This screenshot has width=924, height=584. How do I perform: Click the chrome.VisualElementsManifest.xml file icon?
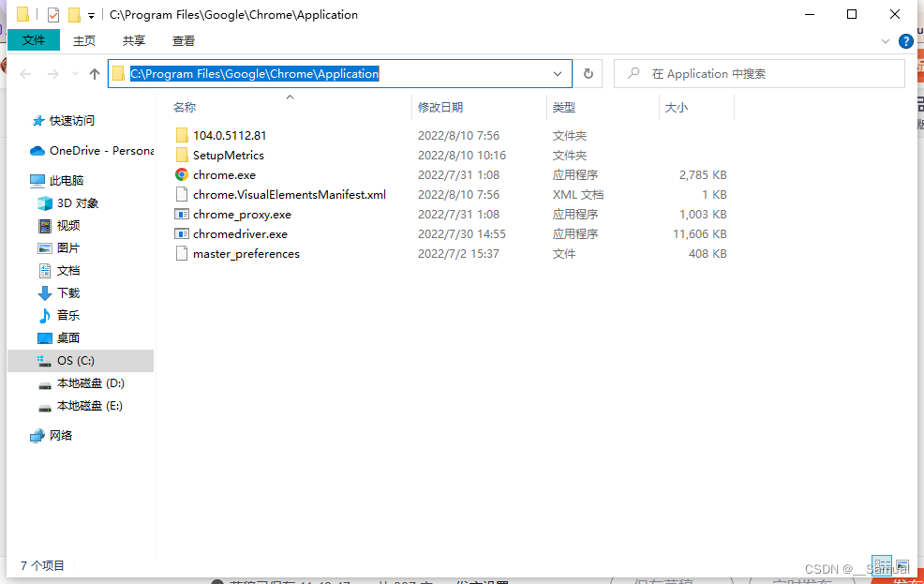(x=182, y=194)
